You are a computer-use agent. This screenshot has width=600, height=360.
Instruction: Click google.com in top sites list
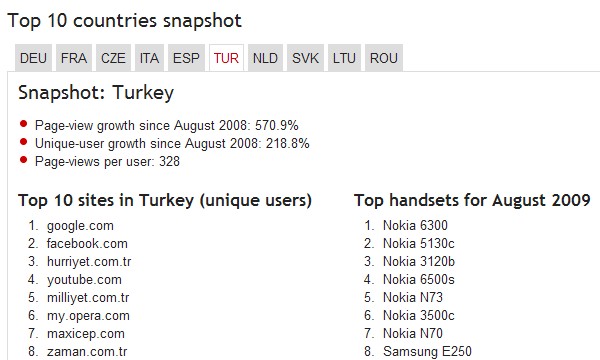pos(80,226)
